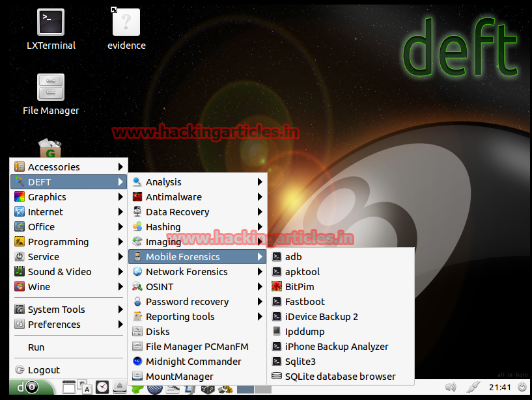Launch adb from Mobile Forensics
This screenshot has height=400, width=532.
pos(341,257)
